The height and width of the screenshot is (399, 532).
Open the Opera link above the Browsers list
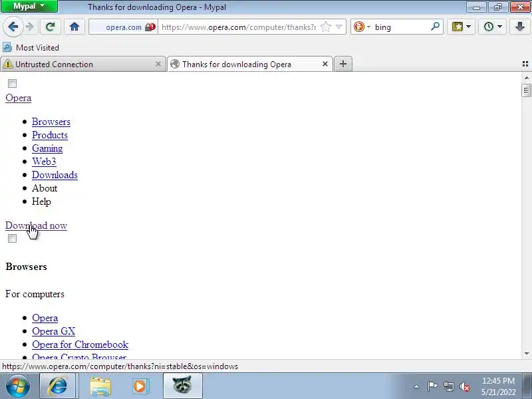[19, 98]
